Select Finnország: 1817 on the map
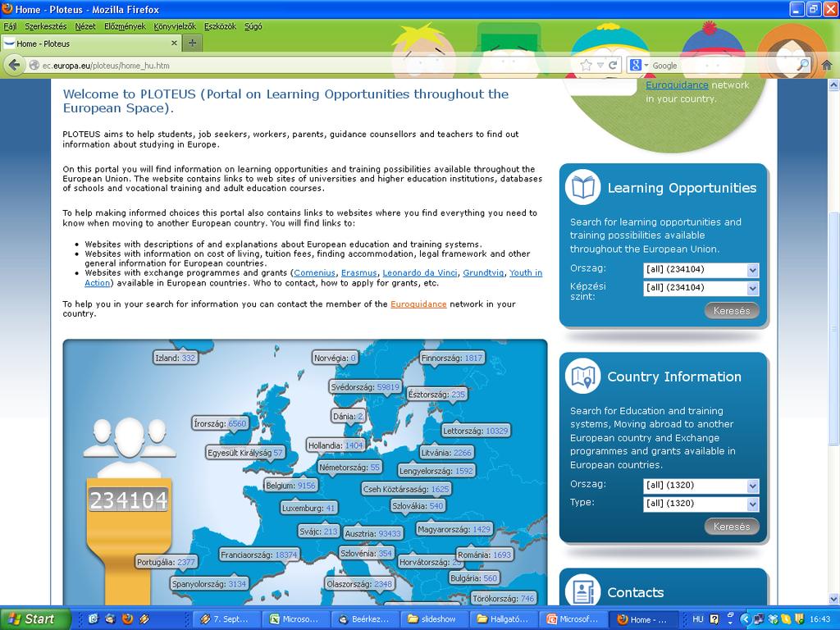Image resolution: width=840 pixels, height=630 pixels. (452, 358)
